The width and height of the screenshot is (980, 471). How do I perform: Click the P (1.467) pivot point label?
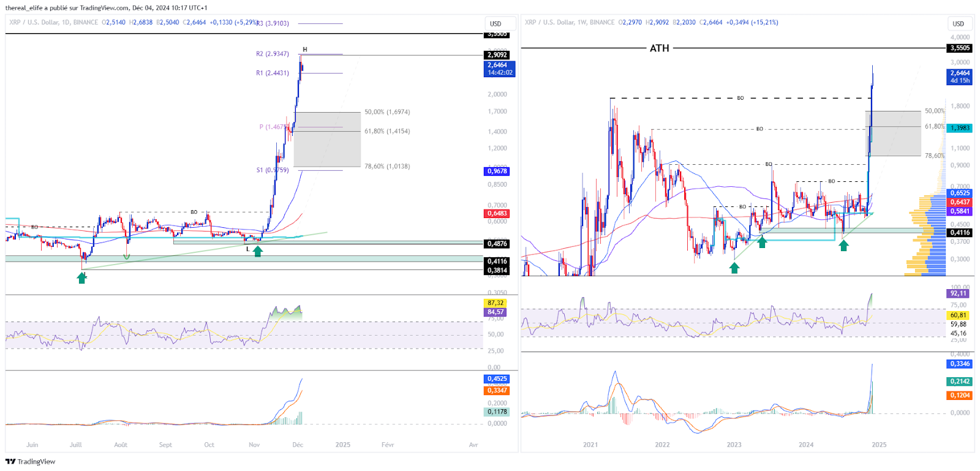[271, 127]
